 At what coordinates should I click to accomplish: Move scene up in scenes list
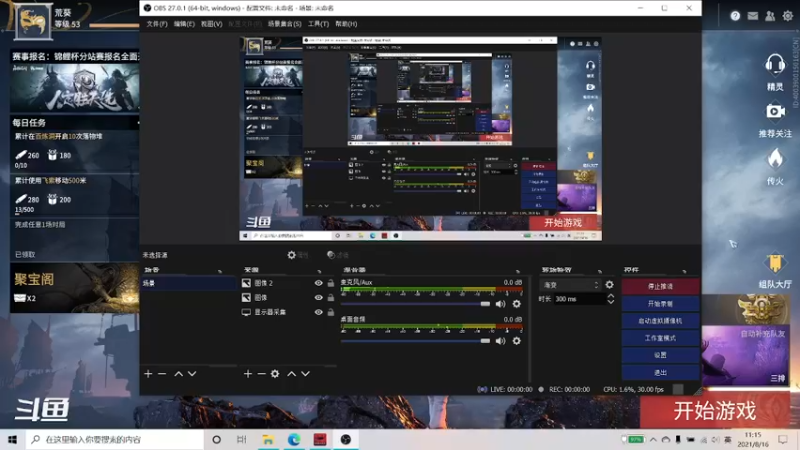(x=179, y=374)
